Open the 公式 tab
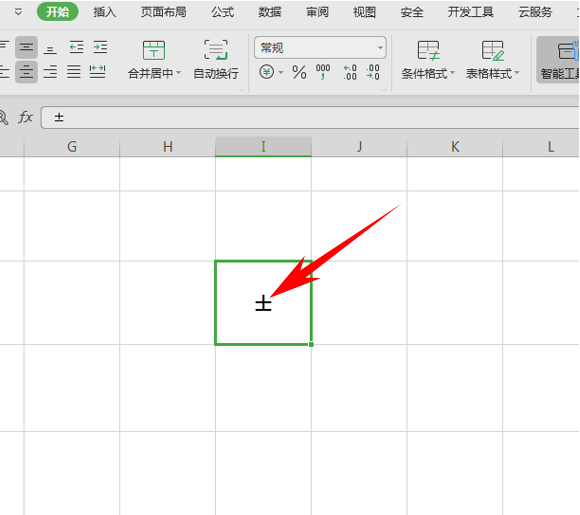Viewport: 580px width, 515px height. [222, 12]
